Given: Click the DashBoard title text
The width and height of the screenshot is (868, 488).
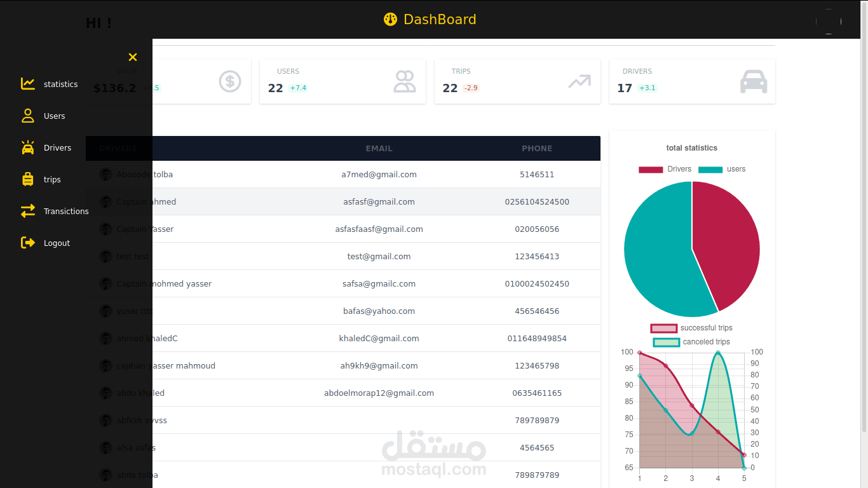Looking at the screenshot, I should [x=440, y=20].
